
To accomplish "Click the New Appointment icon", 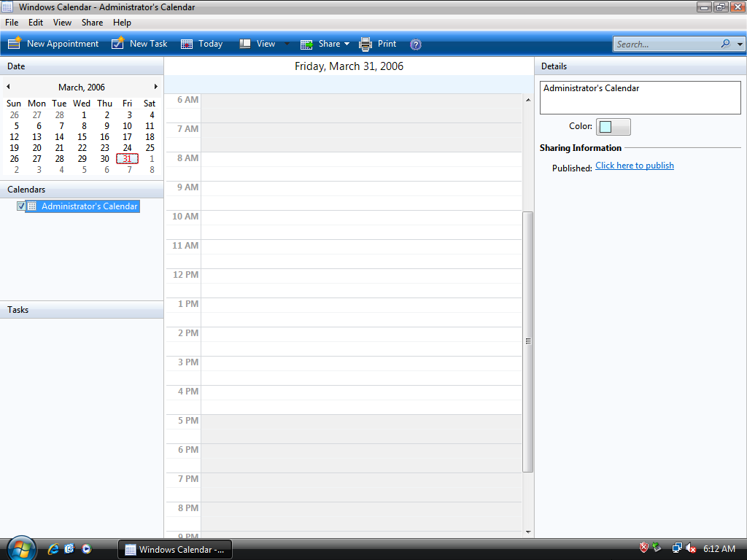I will (x=15, y=43).
